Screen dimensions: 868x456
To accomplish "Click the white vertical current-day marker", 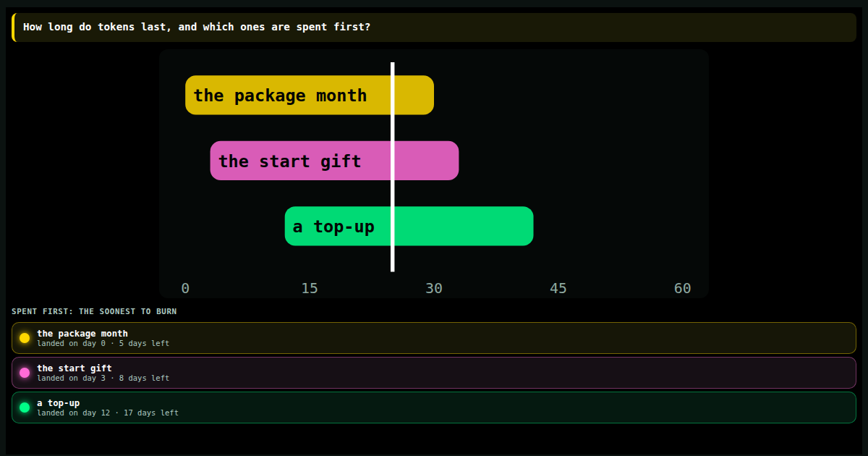I will click(x=393, y=166).
